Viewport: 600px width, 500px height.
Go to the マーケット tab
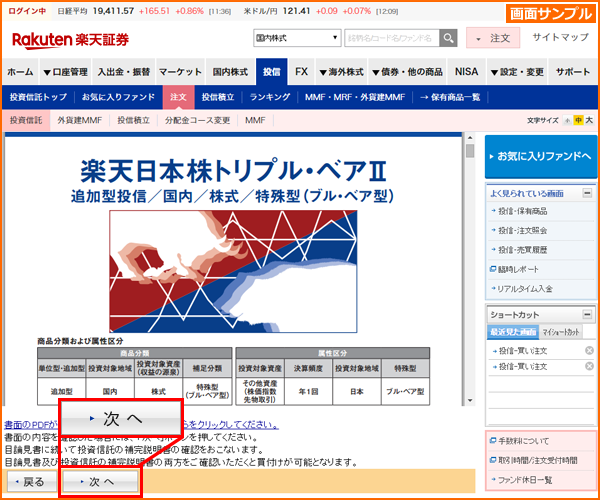tap(180, 72)
